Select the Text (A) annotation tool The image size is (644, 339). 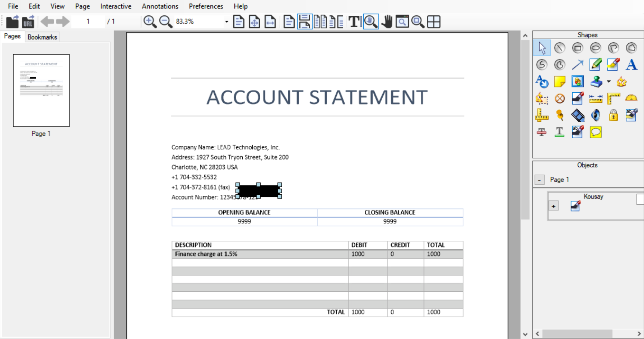(x=631, y=65)
